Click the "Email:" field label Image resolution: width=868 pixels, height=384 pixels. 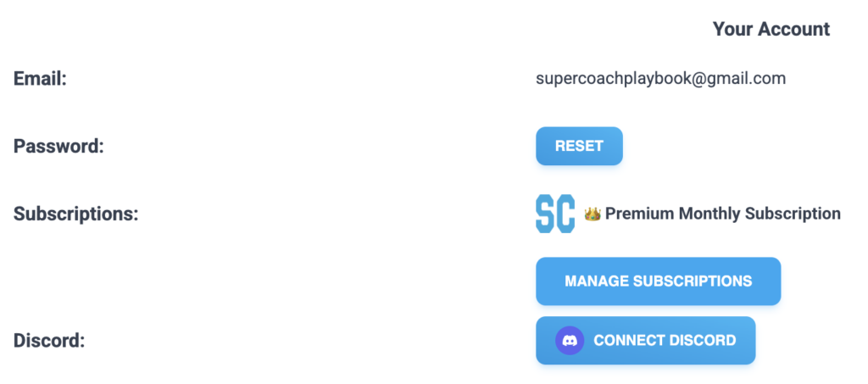click(40, 79)
